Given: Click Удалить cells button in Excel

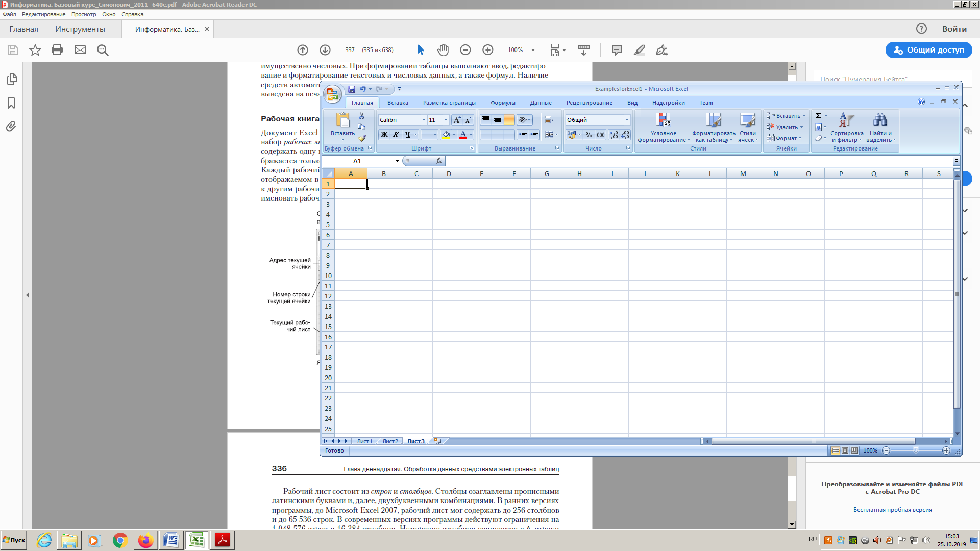Looking at the screenshot, I should point(785,127).
